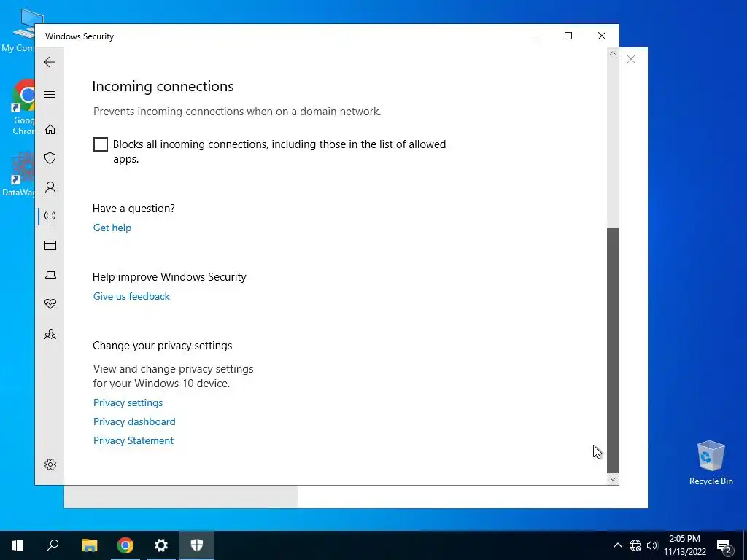The image size is (747, 560).
Task: Click Change your privacy settings heading
Action: (163, 346)
